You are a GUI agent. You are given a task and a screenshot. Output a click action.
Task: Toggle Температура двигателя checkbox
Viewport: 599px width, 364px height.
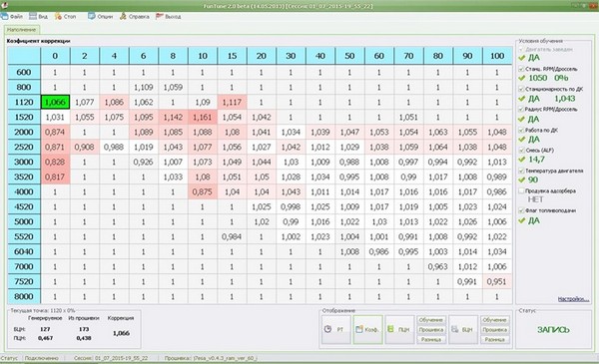click(x=521, y=171)
